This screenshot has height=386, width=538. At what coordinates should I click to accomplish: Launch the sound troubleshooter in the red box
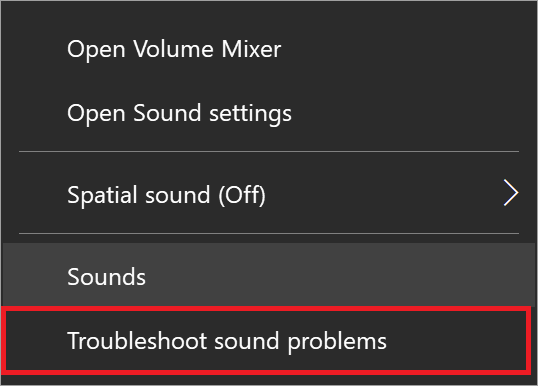coord(266,341)
